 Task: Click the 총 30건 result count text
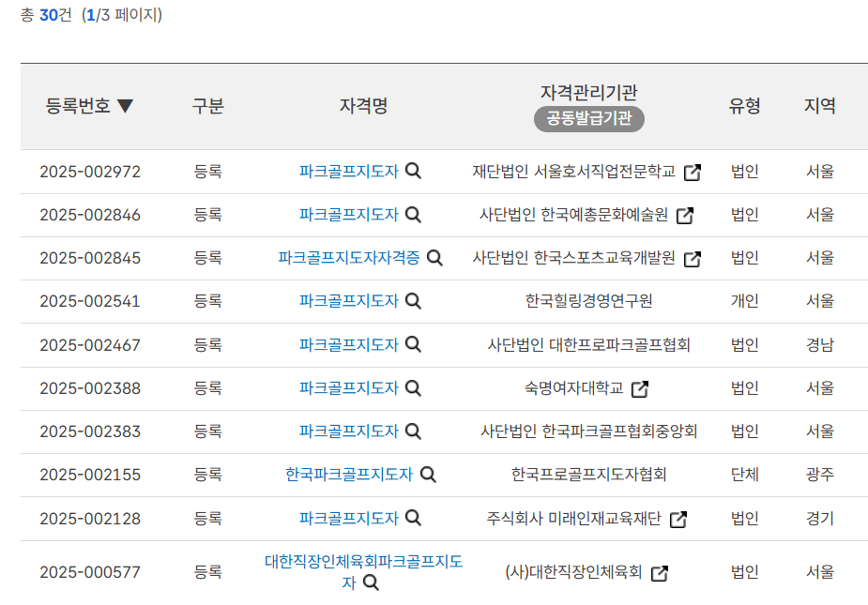click(x=46, y=14)
